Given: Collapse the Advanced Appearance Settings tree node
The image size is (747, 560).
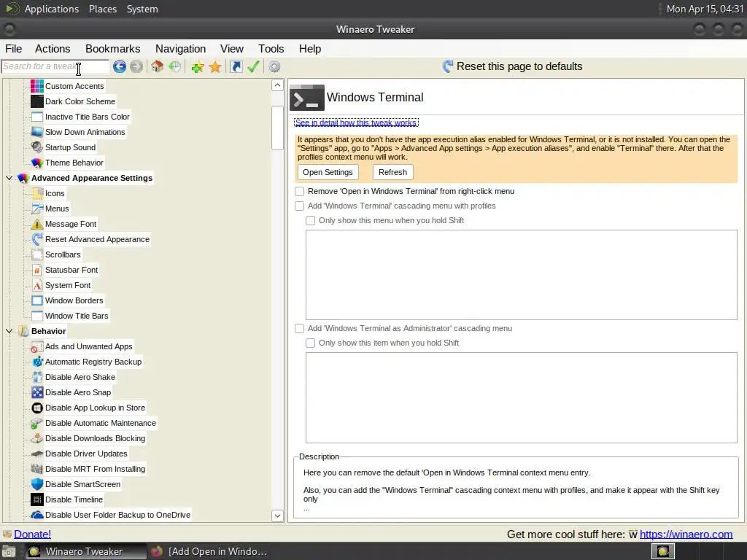Looking at the screenshot, I should (9, 178).
